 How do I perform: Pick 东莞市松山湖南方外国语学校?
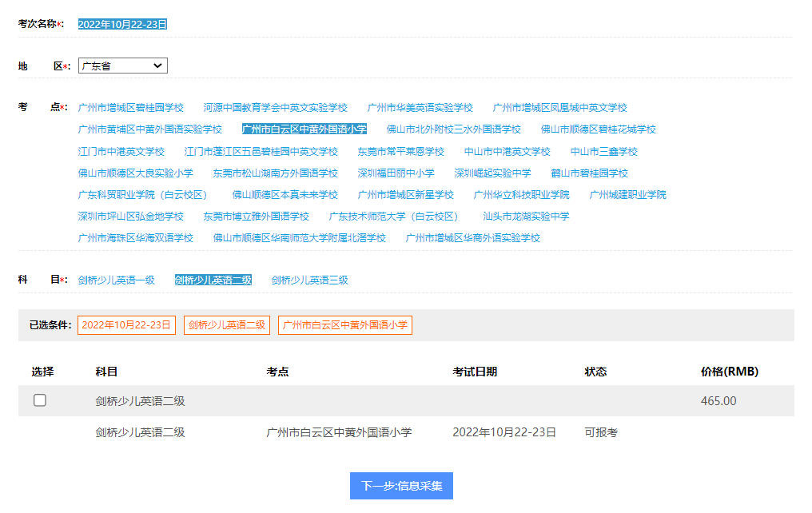(x=276, y=173)
